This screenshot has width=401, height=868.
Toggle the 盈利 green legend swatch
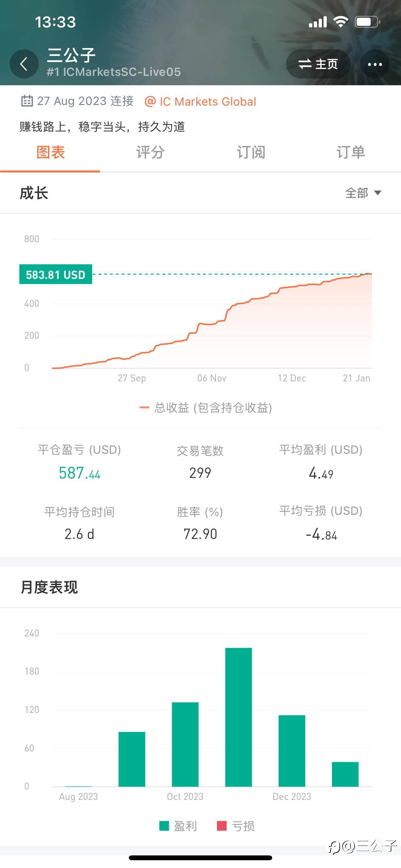pyautogui.click(x=164, y=826)
